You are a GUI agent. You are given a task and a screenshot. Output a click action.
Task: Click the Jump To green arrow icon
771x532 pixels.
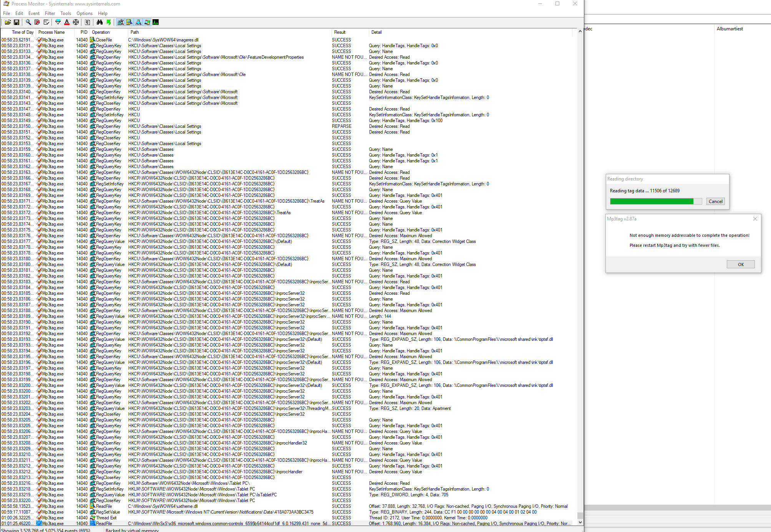pyautogui.click(x=109, y=22)
